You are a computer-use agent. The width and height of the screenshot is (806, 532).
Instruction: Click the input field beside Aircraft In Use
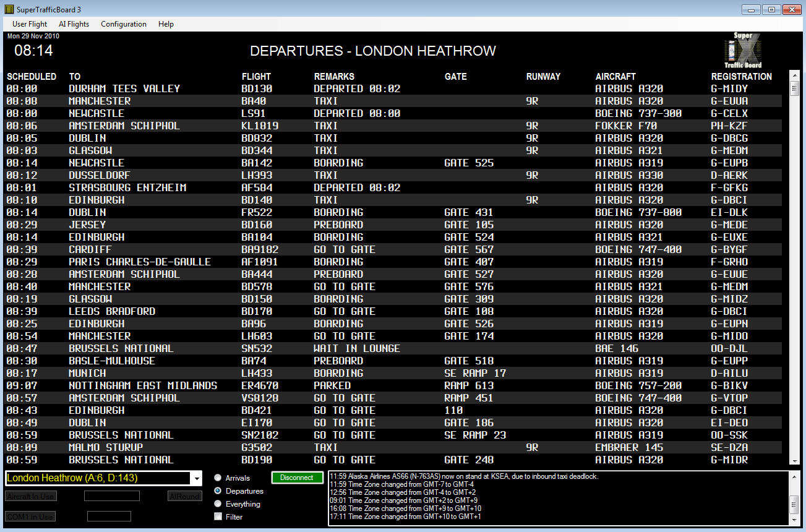(x=111, y=496)
